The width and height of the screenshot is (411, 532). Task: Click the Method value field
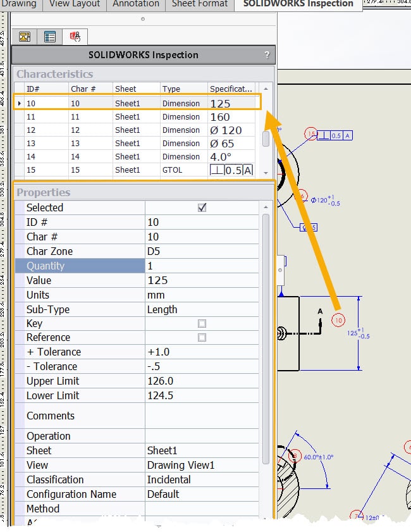point(202,509)
